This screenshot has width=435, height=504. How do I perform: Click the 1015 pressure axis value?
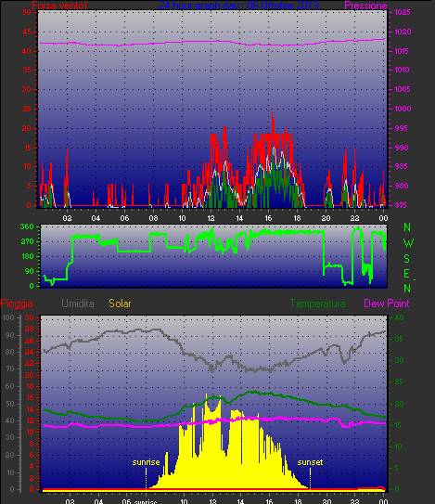[x=402, y=51]
